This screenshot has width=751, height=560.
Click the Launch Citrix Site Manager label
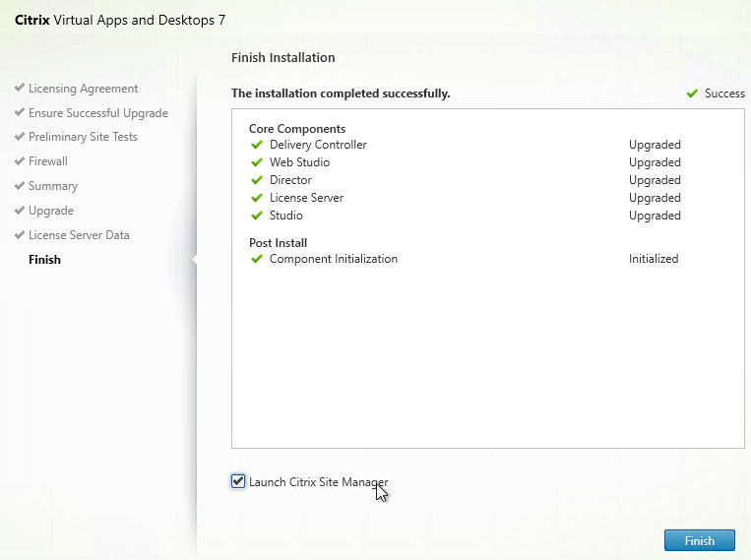318,482
